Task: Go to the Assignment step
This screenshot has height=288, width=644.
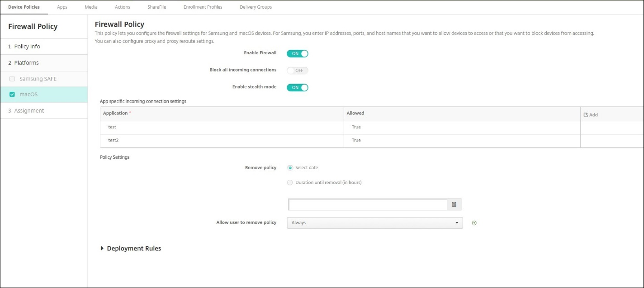Action: click(29, 111)
